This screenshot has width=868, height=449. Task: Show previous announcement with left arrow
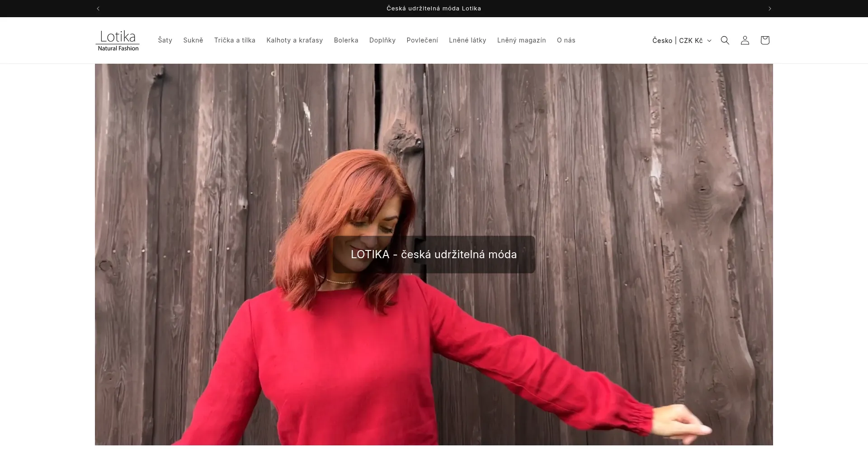(98, 9)
